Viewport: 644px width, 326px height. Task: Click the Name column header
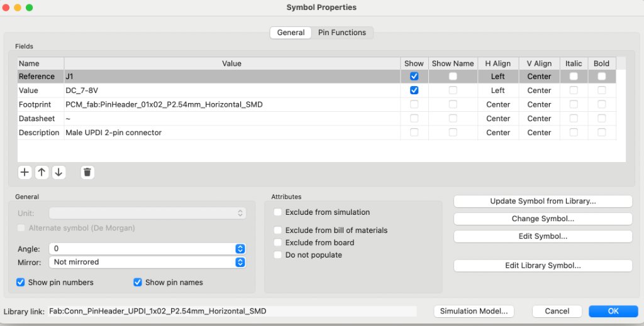click(x=41, y=63)
